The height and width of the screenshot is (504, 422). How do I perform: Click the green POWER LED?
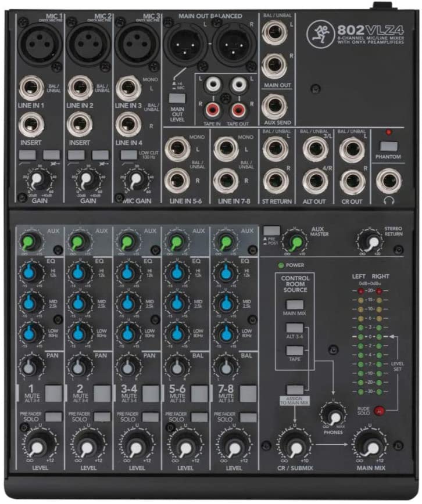click(x=281, y=265)
